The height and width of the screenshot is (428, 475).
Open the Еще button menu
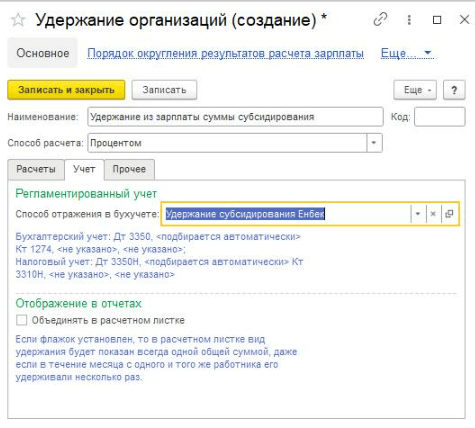415,90
